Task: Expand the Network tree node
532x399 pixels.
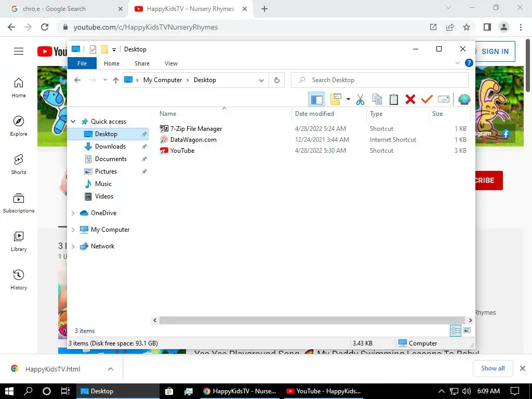Action: (73, 246)
